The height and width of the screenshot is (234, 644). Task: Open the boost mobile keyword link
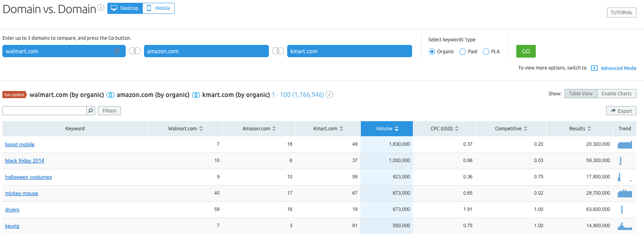click(20, 145)
